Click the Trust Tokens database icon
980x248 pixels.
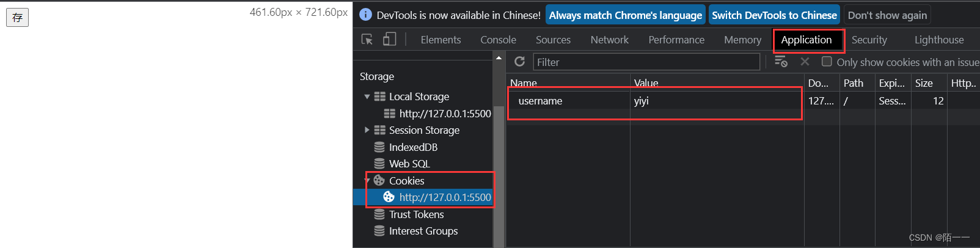pyautogui.click(x=379, y=214)
